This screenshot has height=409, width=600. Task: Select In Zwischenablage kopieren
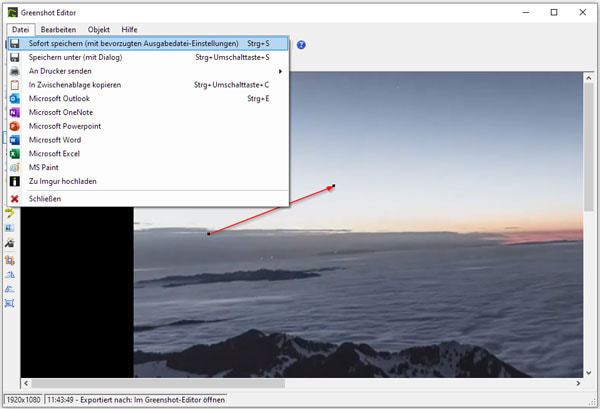coord(148,85)
